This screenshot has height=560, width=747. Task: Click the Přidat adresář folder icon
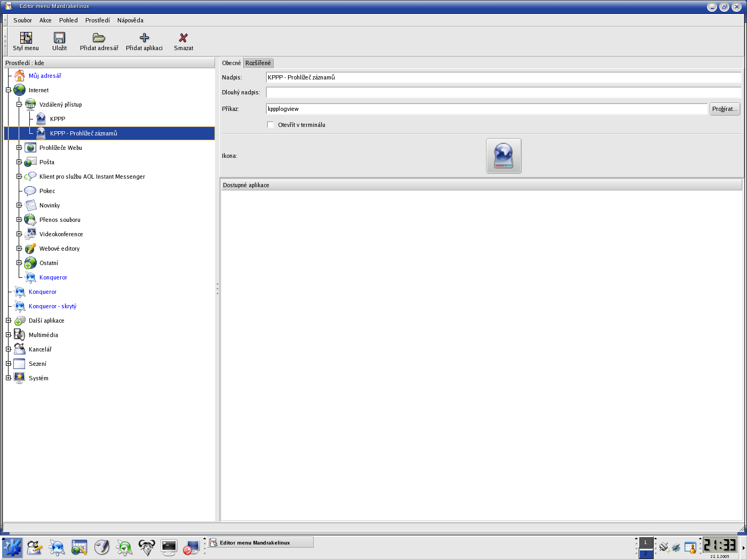point(99,38)
